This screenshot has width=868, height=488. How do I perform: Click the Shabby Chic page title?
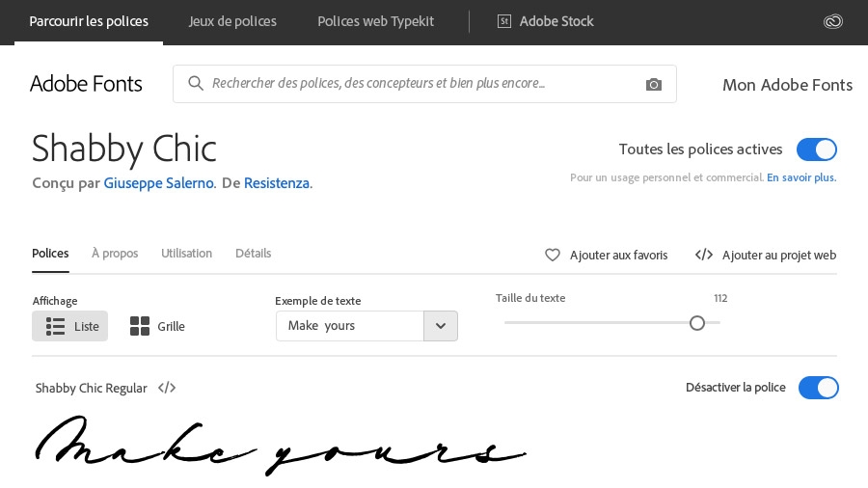(x=124, y=149)
